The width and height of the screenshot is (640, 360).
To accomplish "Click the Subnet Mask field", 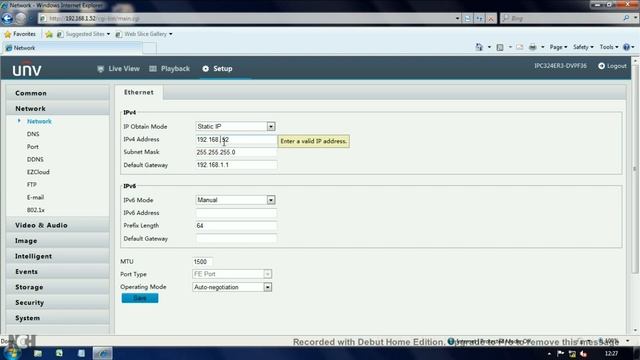I will click(236, 152).
